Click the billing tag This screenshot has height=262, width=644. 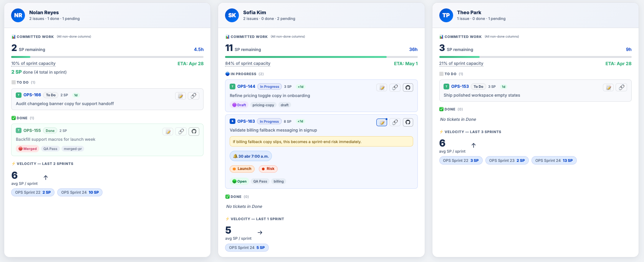tap(279, 181)
